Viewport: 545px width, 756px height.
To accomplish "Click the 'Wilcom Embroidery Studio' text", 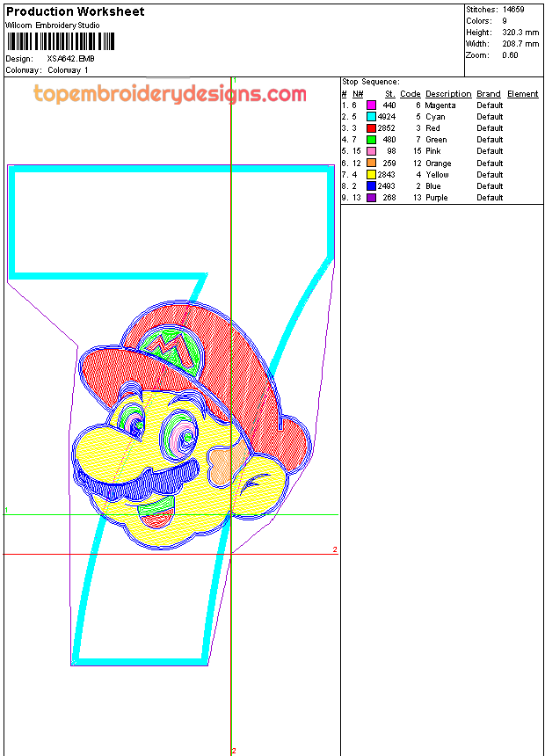I will (x=53, y=25).
